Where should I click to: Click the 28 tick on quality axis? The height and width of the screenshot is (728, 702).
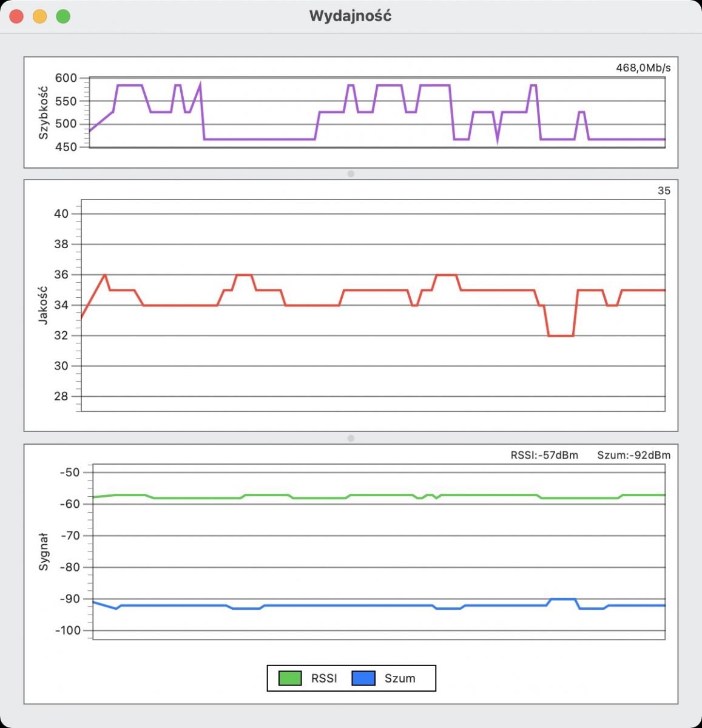coord(61,396)
